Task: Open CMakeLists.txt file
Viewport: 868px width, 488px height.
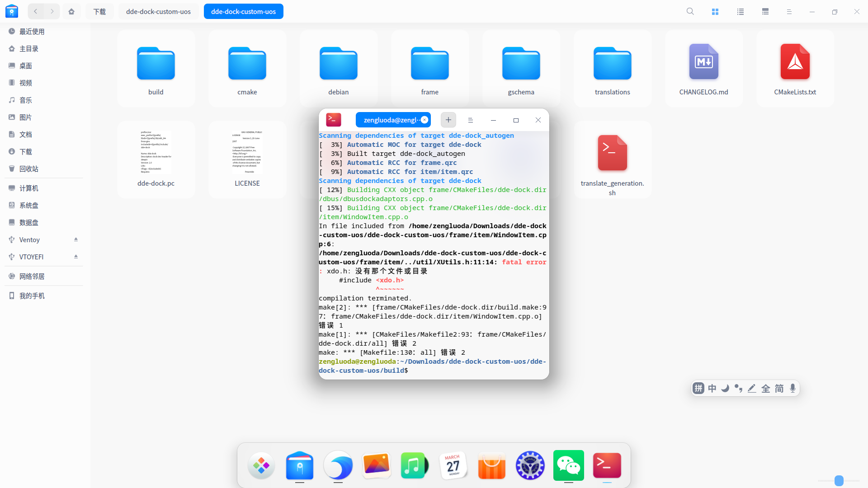Action: click(795, 69)
